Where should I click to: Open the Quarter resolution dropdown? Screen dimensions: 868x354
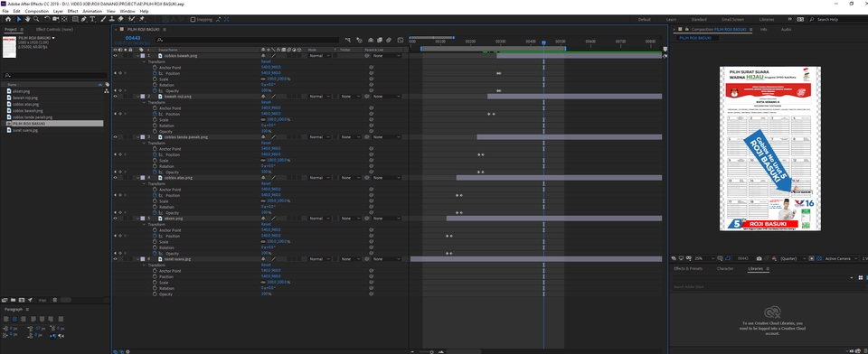pos(793,258)
